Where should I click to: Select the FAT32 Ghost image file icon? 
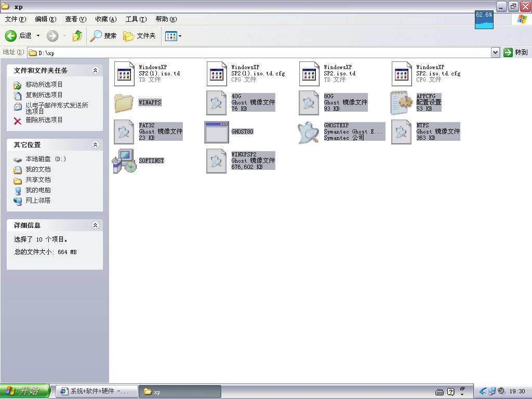tap(124, 131)
